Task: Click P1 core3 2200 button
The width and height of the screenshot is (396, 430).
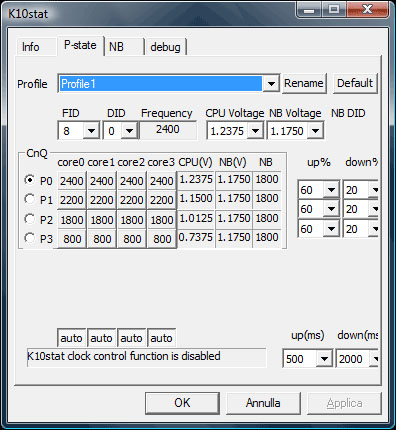Action: tap(162, 200)
